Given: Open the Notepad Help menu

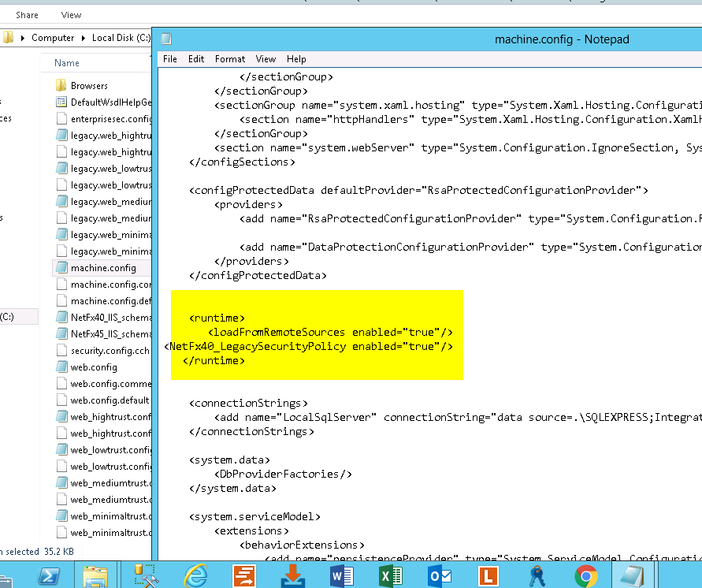Looking at the screenshot, I should 296,59.
